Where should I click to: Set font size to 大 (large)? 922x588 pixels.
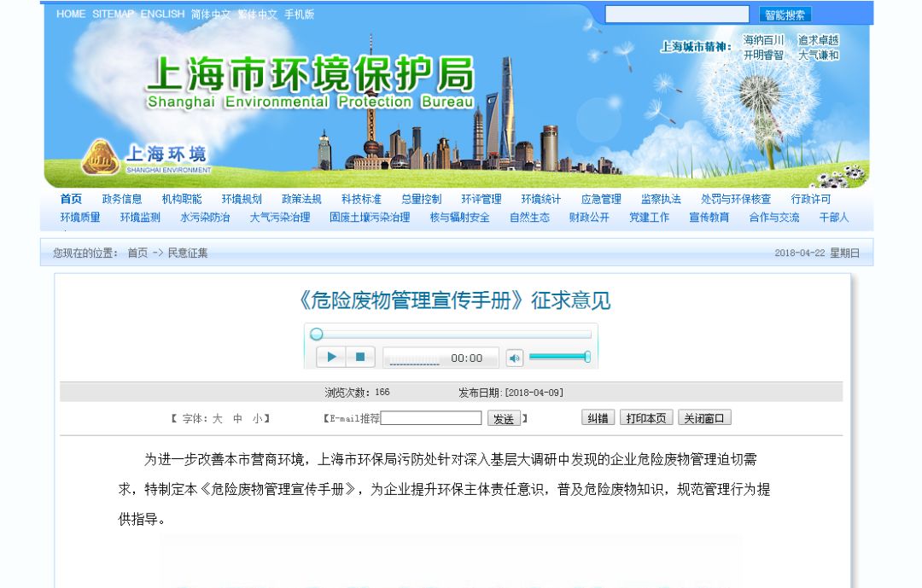(x=217, y=419)
